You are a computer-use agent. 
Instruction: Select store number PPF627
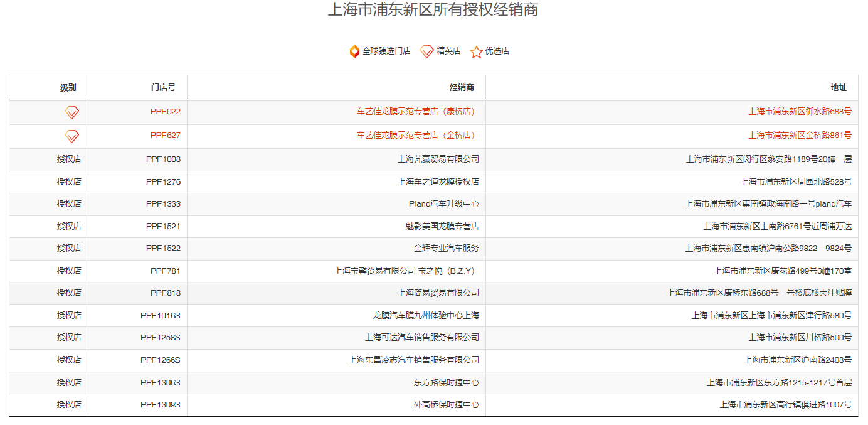(165, 136)
